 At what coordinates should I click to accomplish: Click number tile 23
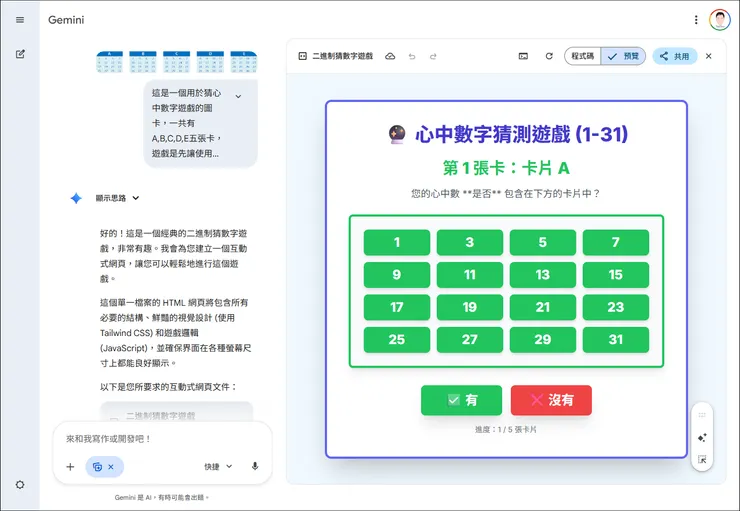(x=616, y=307)
